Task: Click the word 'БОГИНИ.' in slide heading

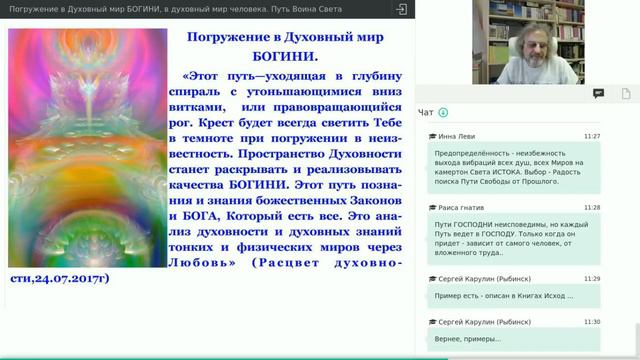Action: pyautogui.click(x=285, y=56)
